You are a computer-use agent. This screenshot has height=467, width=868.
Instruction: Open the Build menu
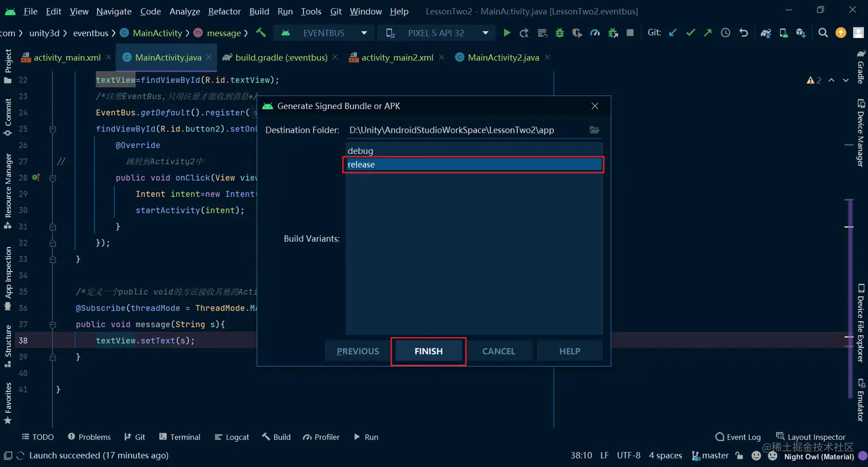[259, 11]
